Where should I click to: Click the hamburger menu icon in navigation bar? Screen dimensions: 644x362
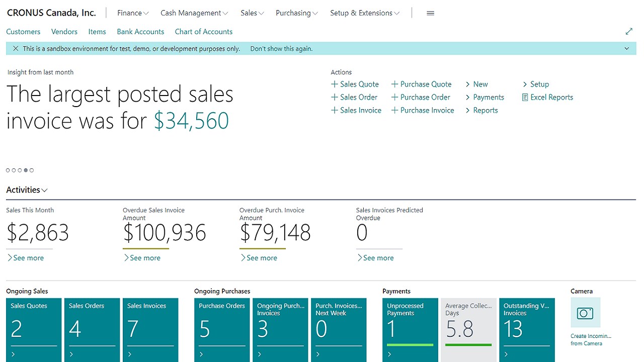click(430, 13)
